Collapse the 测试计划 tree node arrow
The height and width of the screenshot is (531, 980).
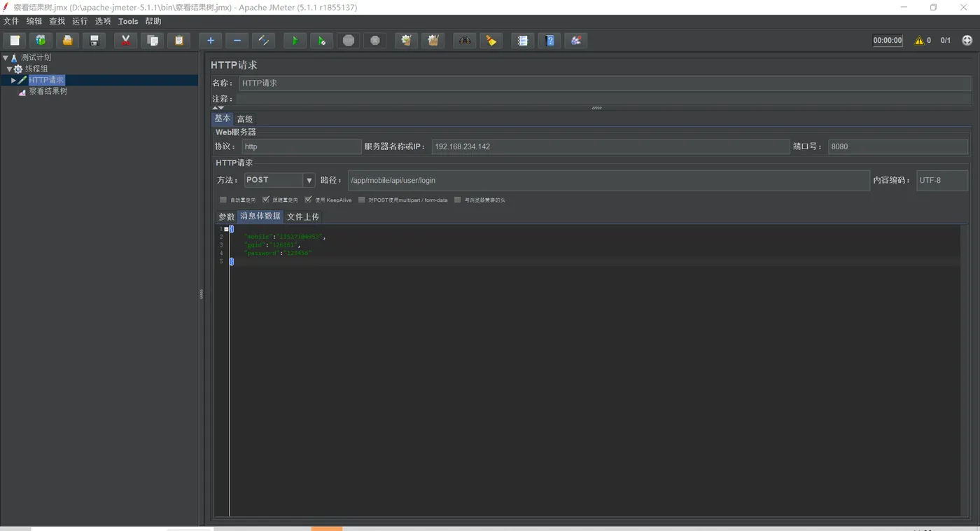6,57
